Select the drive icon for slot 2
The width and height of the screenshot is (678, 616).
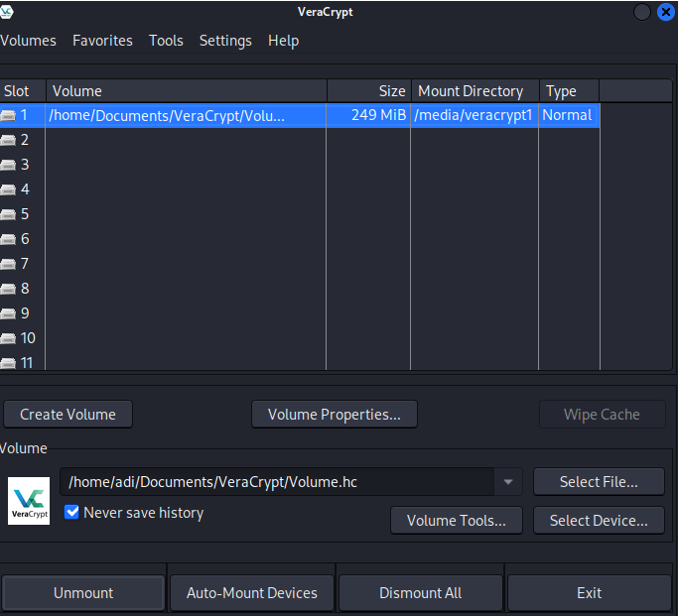pyautogui.click(x=8, y=140)
